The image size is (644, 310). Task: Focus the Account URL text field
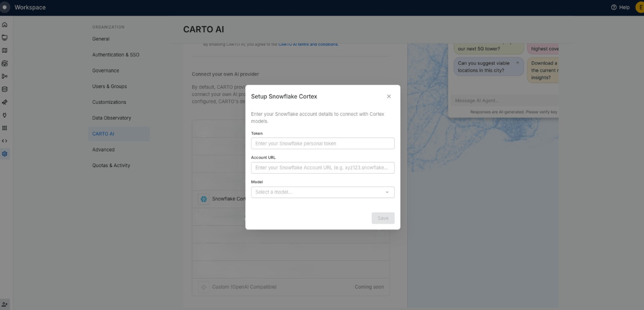tap(323, 168)
